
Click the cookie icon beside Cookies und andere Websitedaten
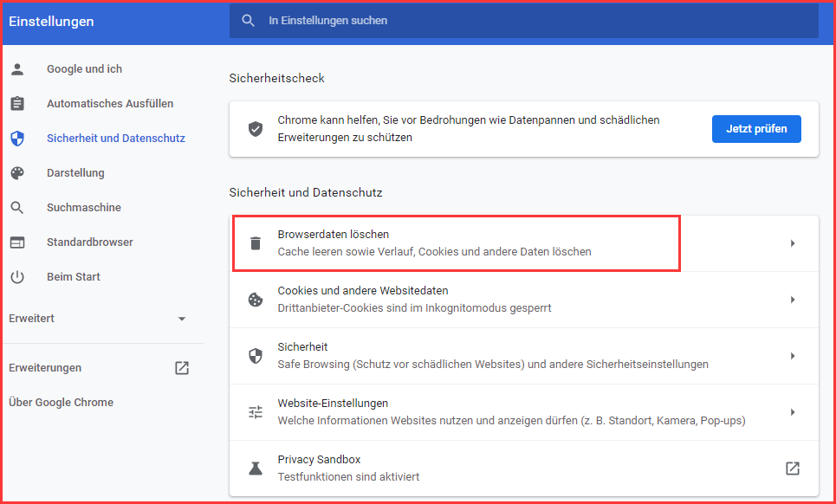coord(256,299)
